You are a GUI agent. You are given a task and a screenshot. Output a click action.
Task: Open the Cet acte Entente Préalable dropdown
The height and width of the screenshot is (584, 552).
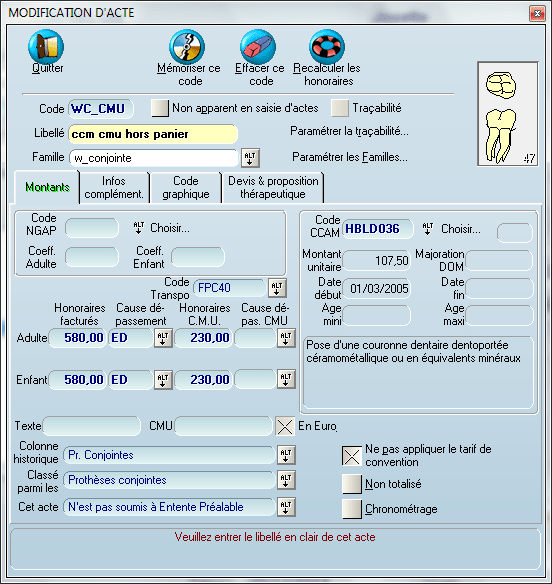coord(286,507)
